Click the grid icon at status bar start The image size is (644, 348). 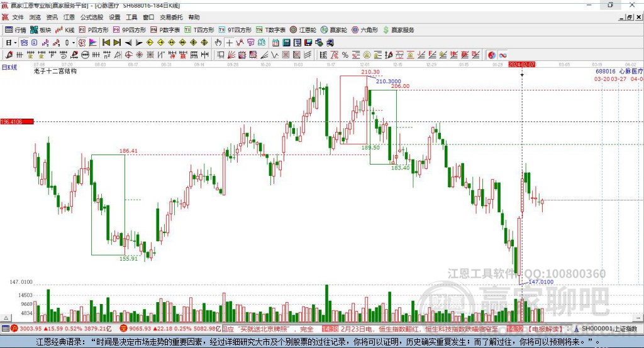[x=5, y=329]
